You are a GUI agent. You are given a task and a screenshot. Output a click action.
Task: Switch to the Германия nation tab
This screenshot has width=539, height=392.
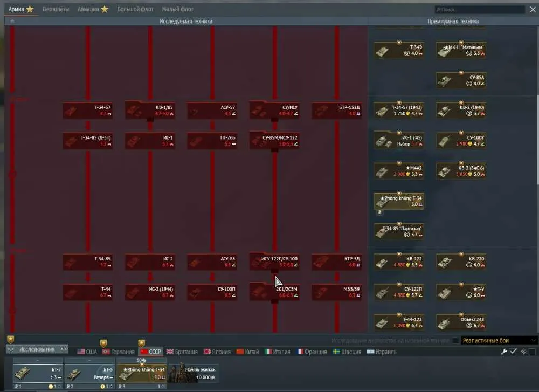[x=119, y=352]
